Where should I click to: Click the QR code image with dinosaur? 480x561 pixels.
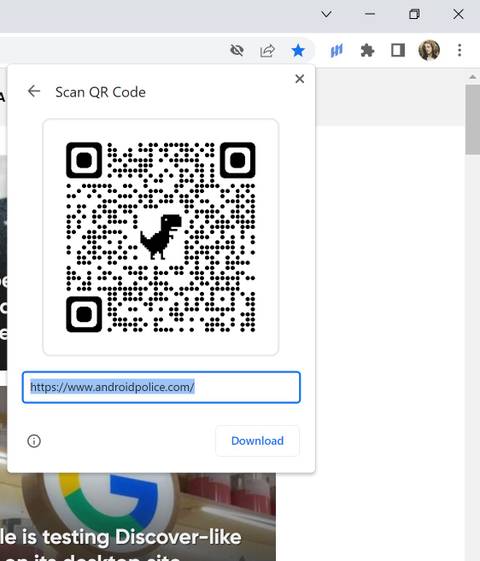[x=161, y=237]
